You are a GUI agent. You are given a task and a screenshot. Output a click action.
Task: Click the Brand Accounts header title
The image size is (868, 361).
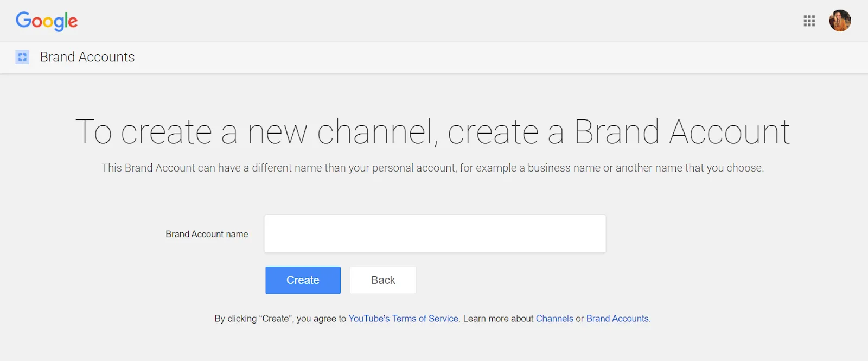pyautogui.click(x=87, y=57)
